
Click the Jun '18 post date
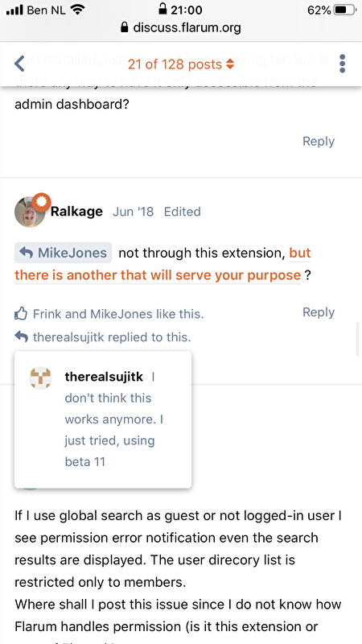(133, 212)
